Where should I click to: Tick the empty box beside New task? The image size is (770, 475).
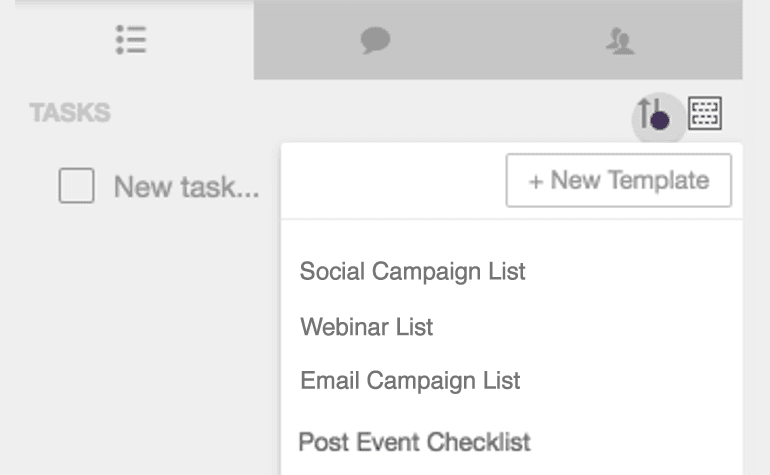coord(76,186)
